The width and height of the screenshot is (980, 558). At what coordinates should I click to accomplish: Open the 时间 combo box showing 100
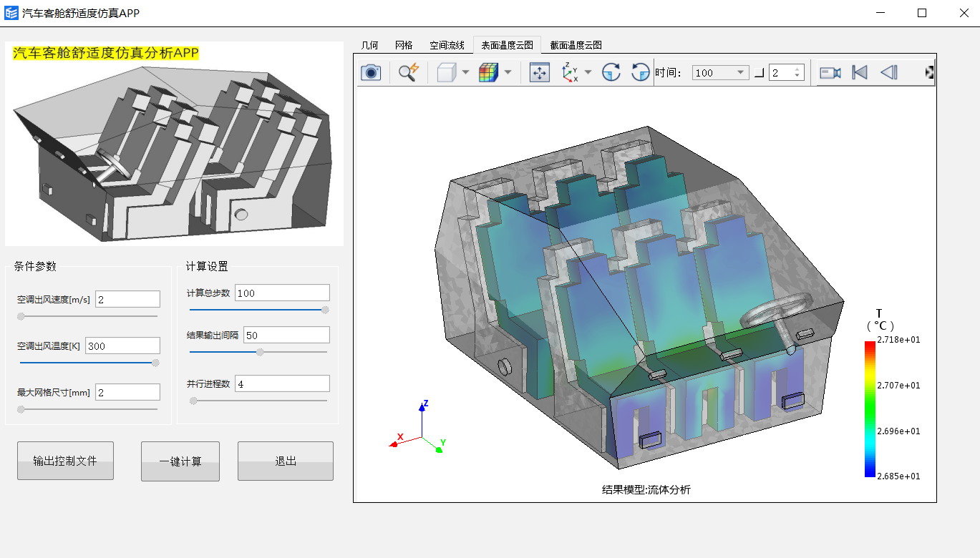click(721, 72)
